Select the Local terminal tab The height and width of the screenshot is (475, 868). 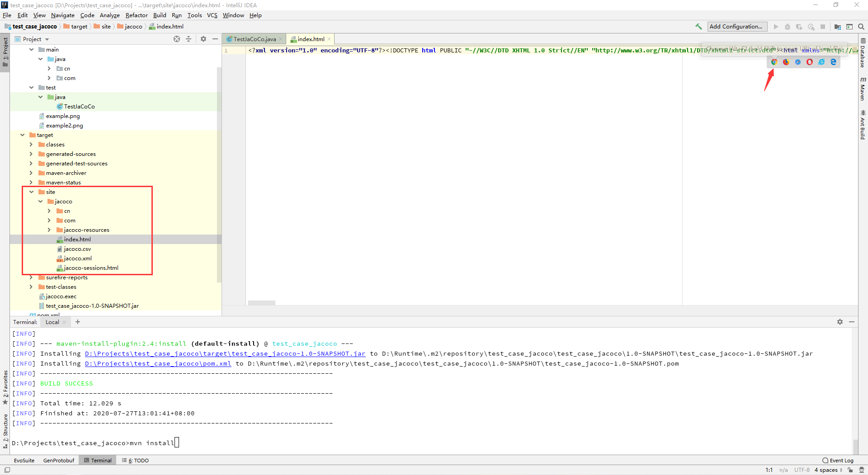pyautogui.click(x=52, y=322)
